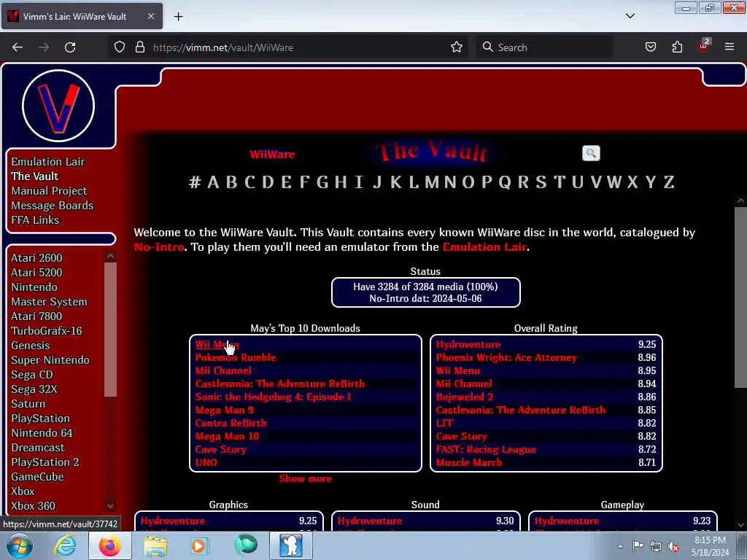The image size is (747, 560).
Task: Select Dreamcast from console list
Action: point(38,448)
